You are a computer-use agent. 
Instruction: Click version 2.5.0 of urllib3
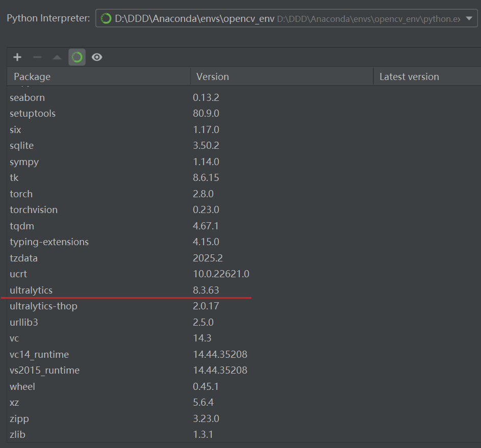tap(203, 322)
